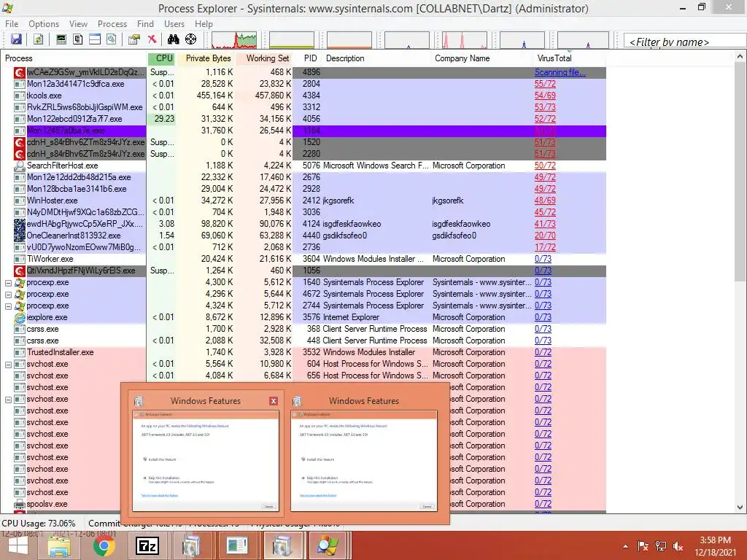This screenshot has width=747, height=560.
Task: Open the Options menu
Action: pyautogui.click(x=44, y=24)
